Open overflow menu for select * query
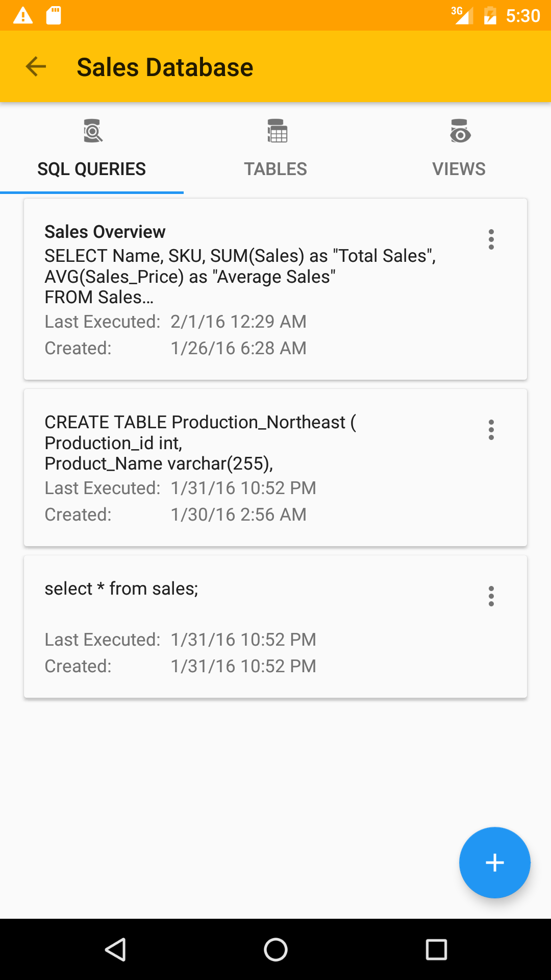This screenshot has width=551, height=980. (491, 596)
